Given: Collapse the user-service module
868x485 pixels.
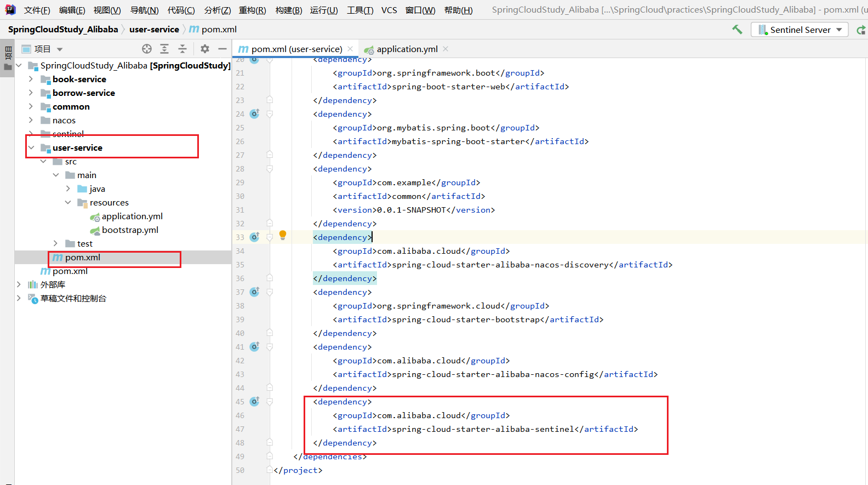Looking at the screenshot, I should pos(31,147).
